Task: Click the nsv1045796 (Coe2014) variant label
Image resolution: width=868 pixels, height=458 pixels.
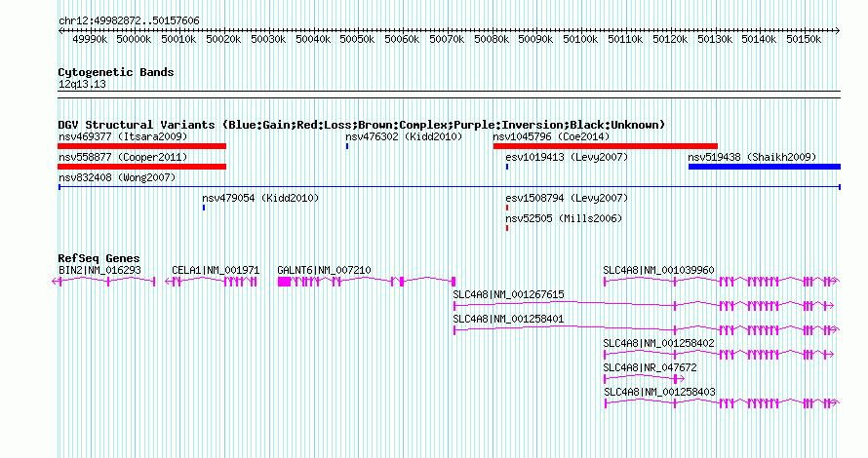Action: coord(551,136)
